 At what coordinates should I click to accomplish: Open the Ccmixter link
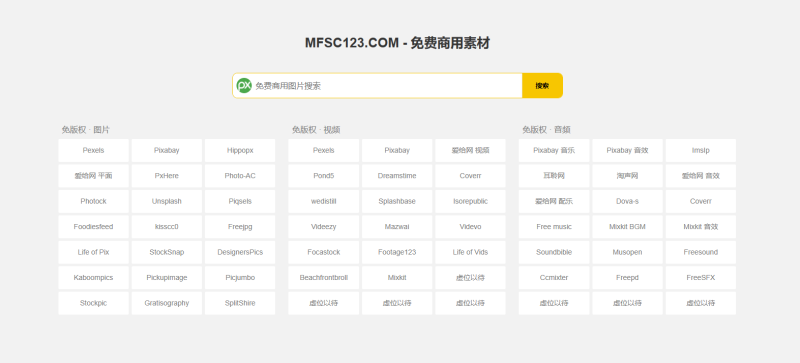coord(554,278)
